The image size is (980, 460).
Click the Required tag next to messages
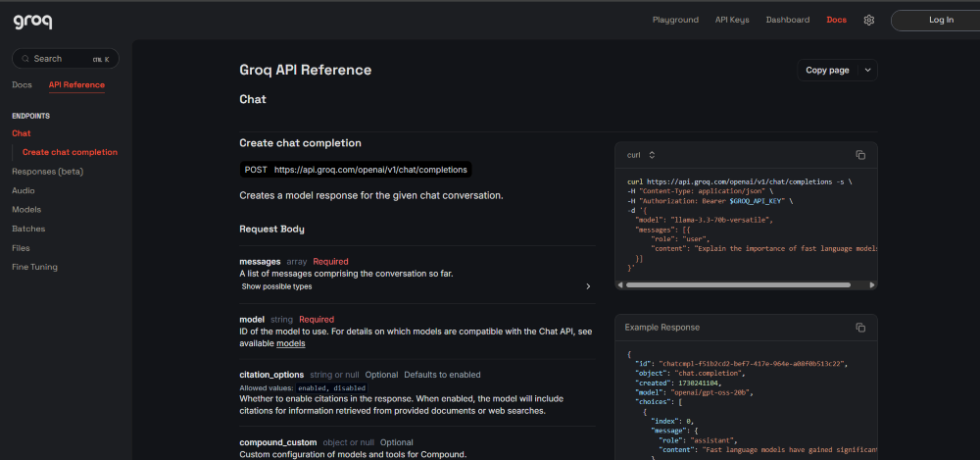tap(330, 262)
